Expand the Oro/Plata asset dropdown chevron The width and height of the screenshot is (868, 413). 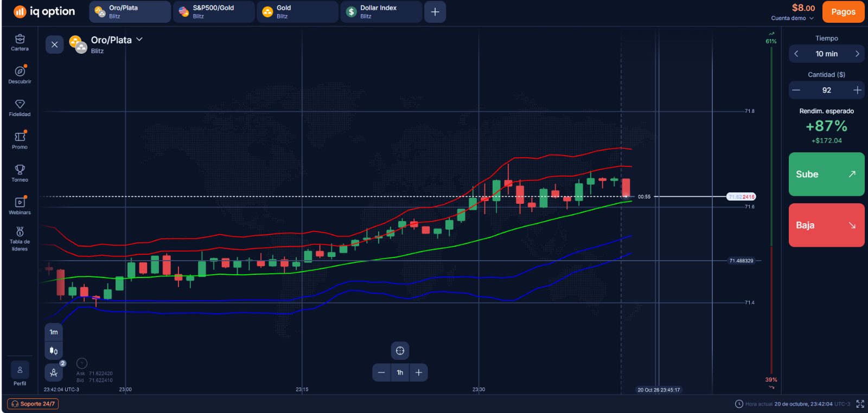[139, 40]
